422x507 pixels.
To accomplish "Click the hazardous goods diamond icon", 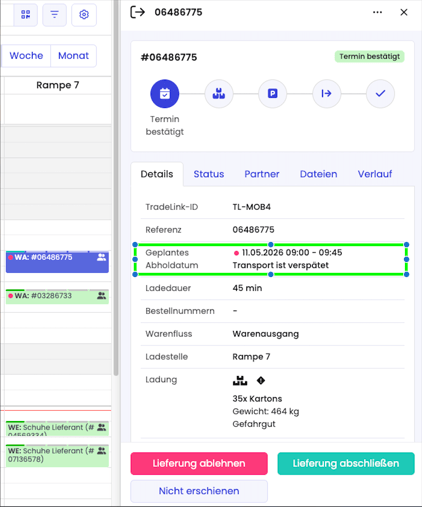I will click(261, 380).
